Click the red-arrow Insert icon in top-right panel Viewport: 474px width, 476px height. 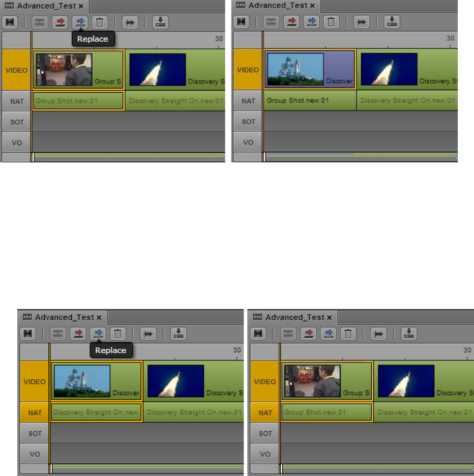(x=291, y=22)
